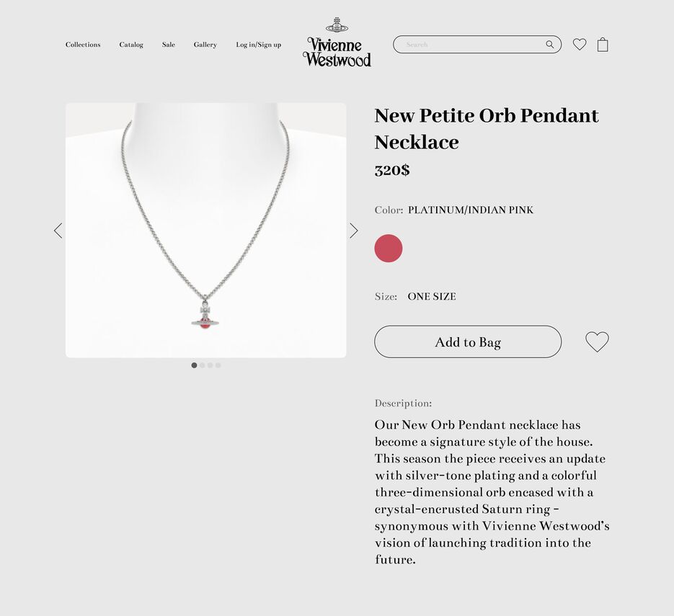Jump to third carousel image dot
Viewport: 674px width, 616px height.
[x=210, y=365]
